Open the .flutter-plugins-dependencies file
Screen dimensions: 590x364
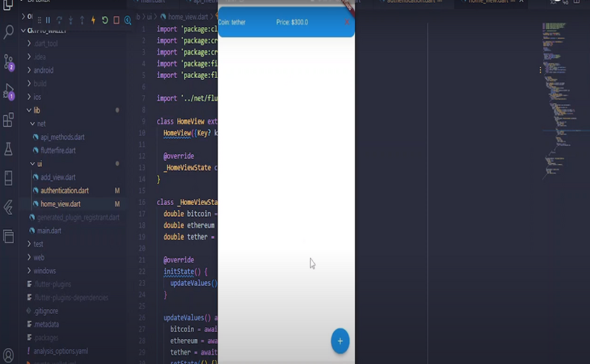click(x=71, y=298)
